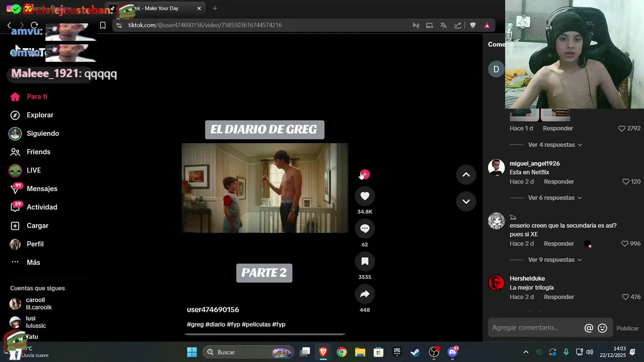Pause video by clicking the player
Viewport: 644px width, 362px height.
[265, 188]
